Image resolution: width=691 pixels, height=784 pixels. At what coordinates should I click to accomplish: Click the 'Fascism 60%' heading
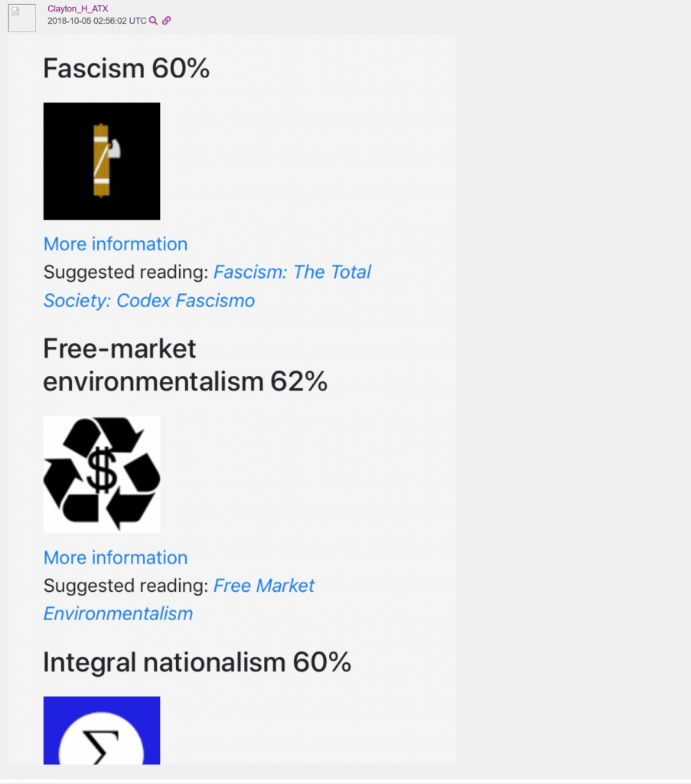(x=126, y=68)
